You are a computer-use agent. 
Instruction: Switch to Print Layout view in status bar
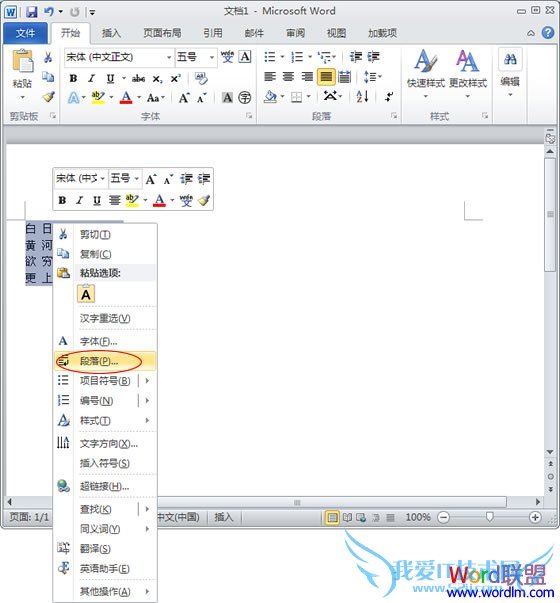332,517
